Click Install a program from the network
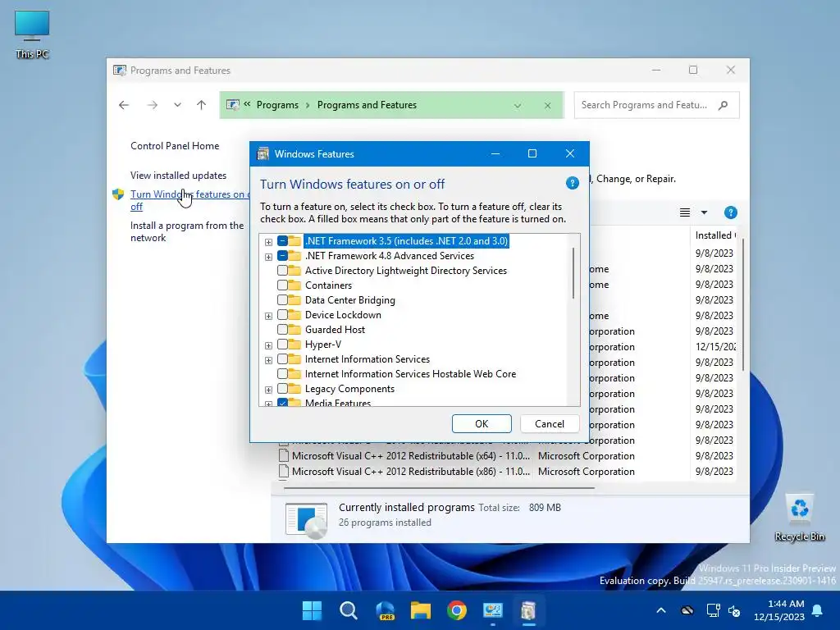The width and height of the screenshot is (840, 630). point(187,231)
